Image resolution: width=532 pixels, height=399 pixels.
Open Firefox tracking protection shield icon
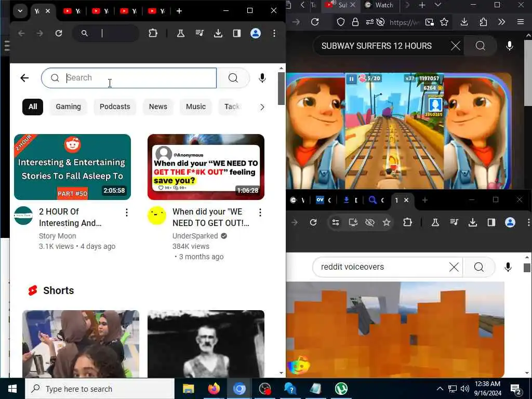click(x=341, y=22)
